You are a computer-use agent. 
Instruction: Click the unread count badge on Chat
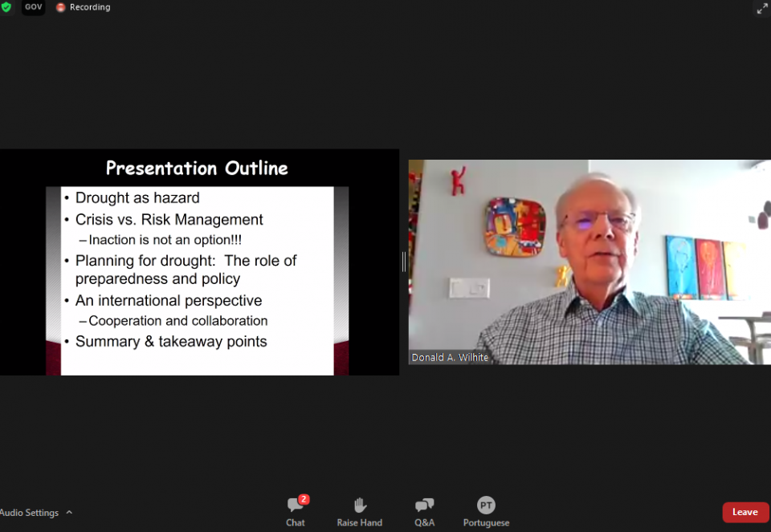(x=304, y=499)
